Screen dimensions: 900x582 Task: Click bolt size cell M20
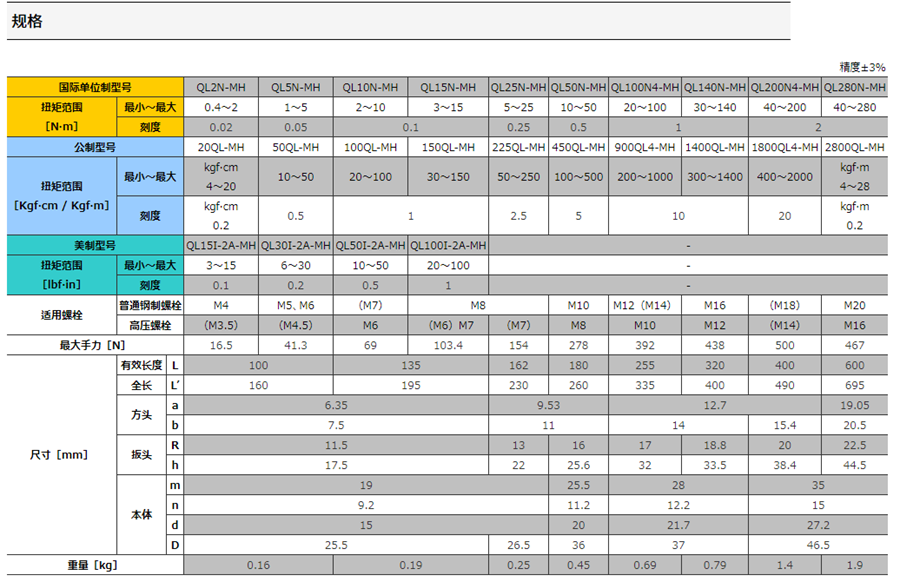click(855, 305)
